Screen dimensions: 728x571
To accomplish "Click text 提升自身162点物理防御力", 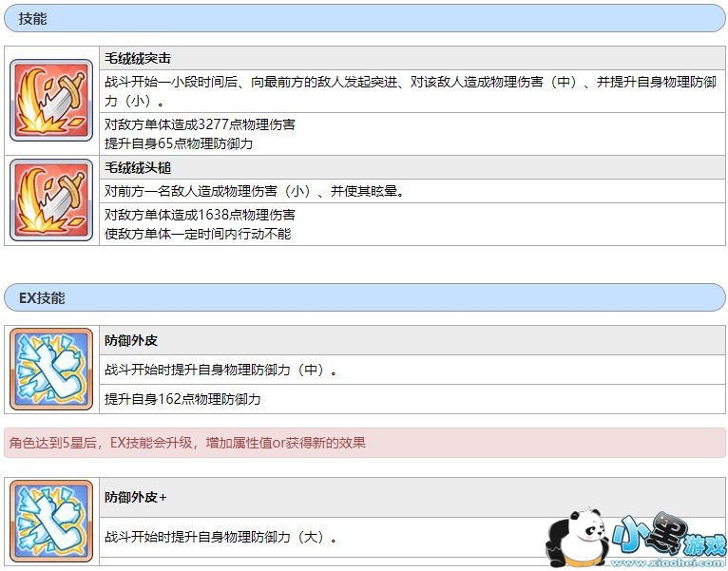I will tap(182, 399).
